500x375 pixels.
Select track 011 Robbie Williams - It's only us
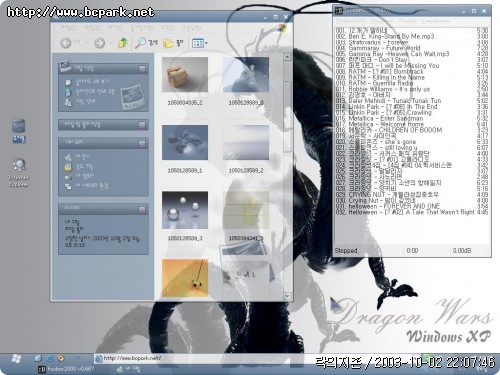click(x=412, y=89)
